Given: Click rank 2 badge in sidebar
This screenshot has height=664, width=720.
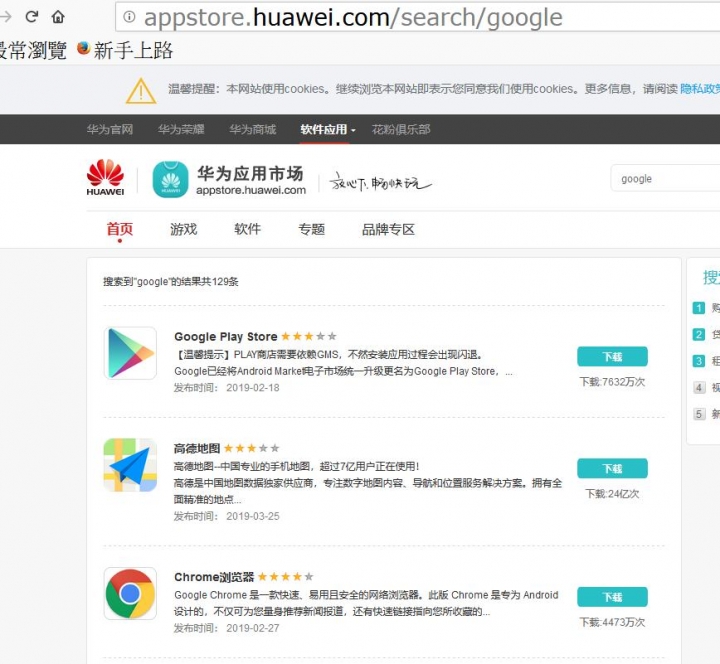Looking at the screenshot, I should [x=698, y=334].
